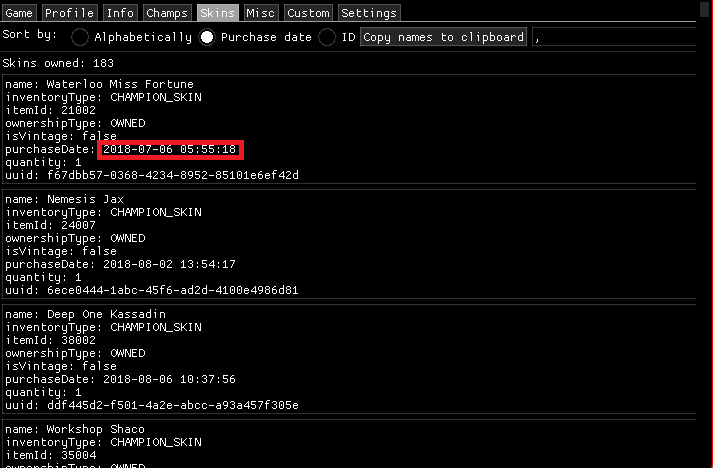The image size is (713, 468).
Task: Click uuid f67dbb57-0368-4234-8952-85101e6ef42d line
Action: pos(152,175)
